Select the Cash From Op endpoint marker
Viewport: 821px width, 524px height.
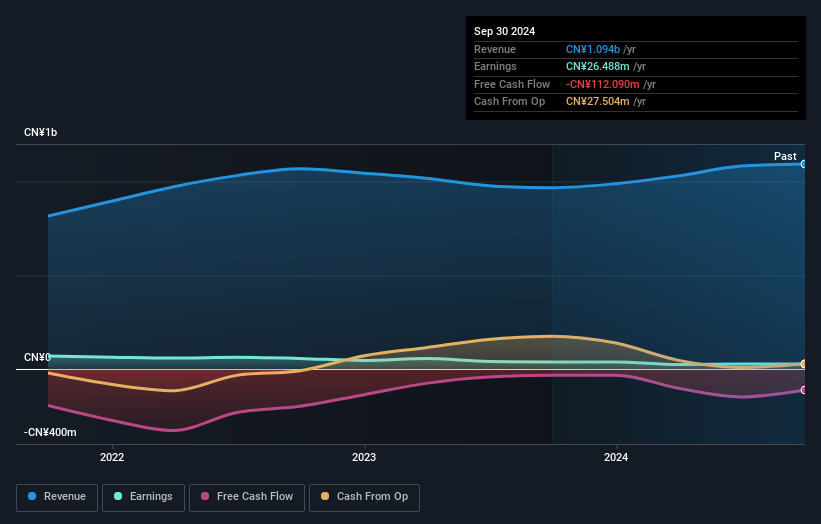pos(803,364)
